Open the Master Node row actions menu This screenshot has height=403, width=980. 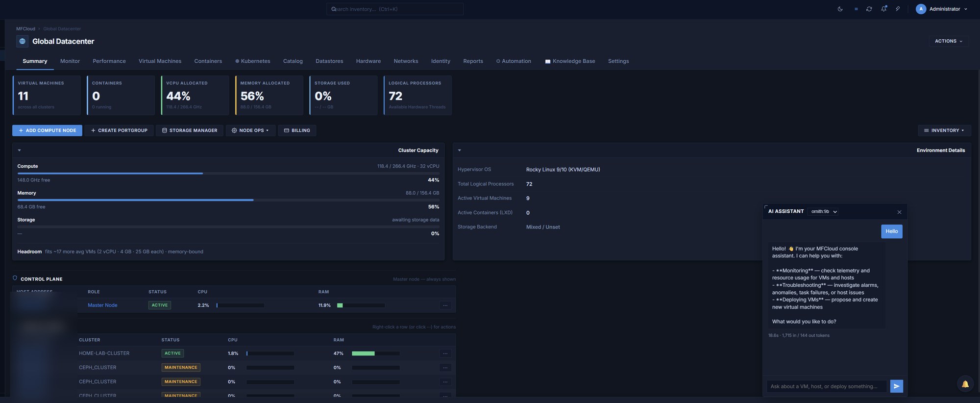pos(445,305)
